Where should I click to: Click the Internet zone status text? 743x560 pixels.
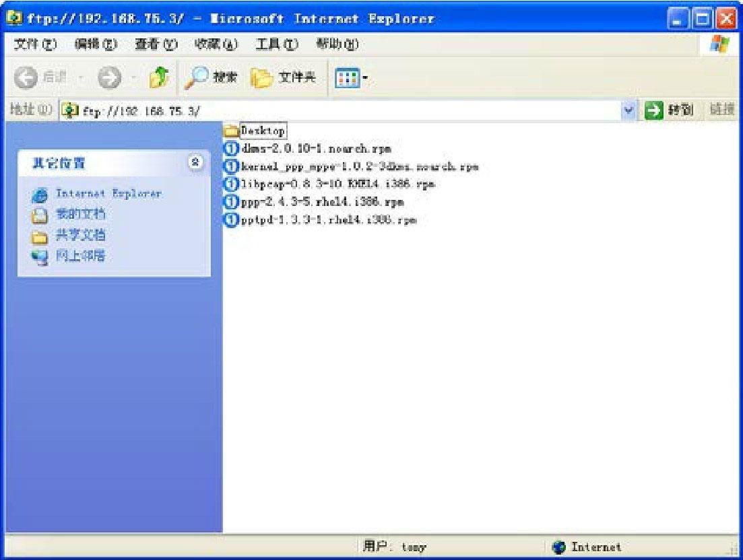pos(596,547)
